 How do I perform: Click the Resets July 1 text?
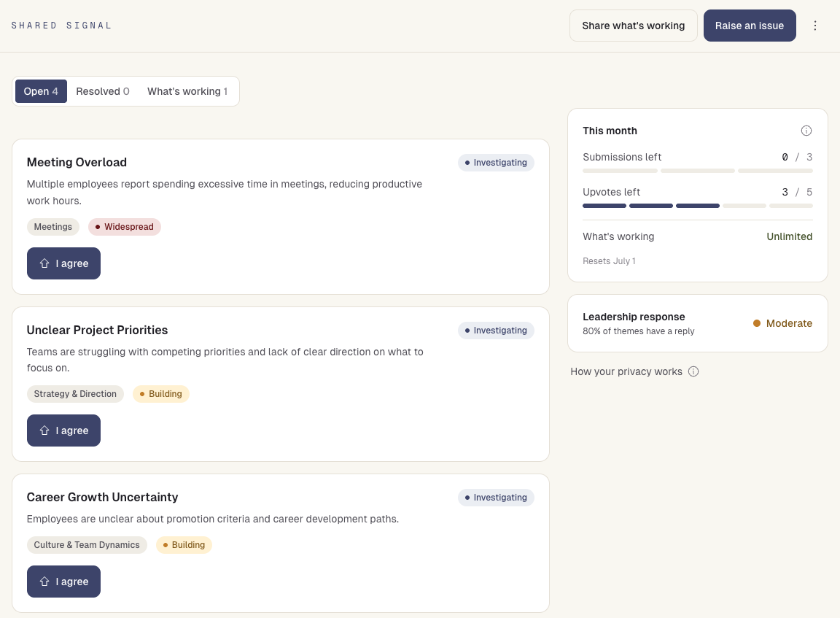point(609,261)
